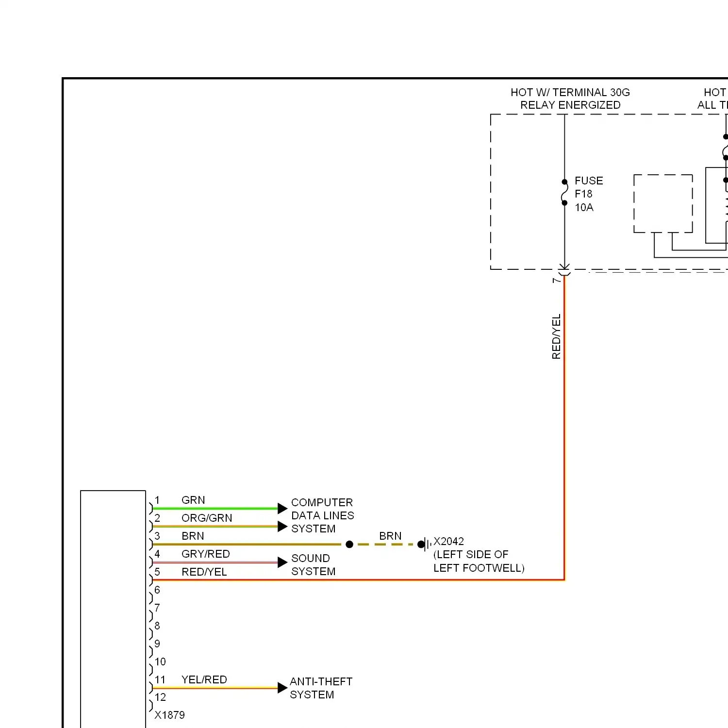The width and height of the screenshot is (728, 728).
Task: Click the SOUND SYSTEM label
Action: (x=313, y=565)
